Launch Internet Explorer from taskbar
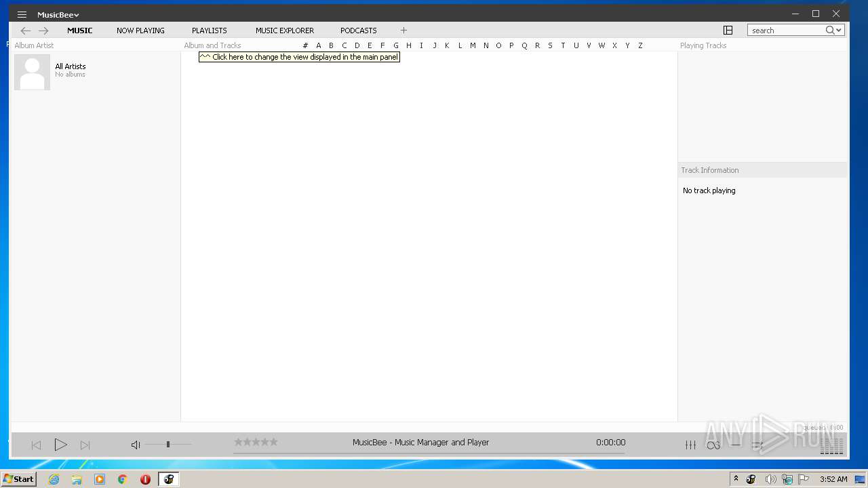The width and height of the screenshot is (868, 488). pyautogui.click(x=54, y=479)
